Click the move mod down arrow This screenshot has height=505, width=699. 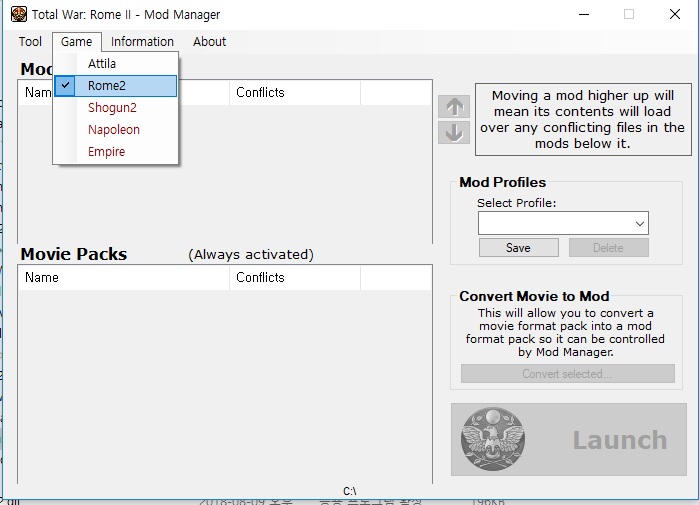(x=453, y=132)
